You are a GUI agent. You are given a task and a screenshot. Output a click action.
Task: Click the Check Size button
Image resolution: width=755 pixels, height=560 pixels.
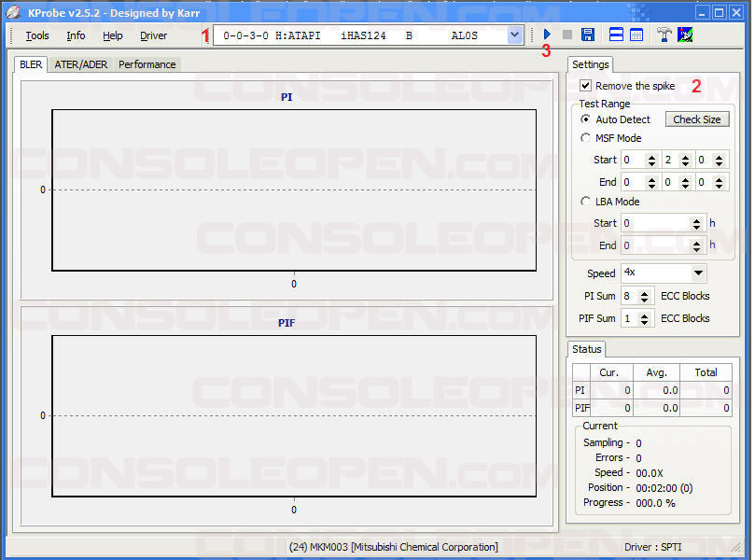tap(697, 119)
